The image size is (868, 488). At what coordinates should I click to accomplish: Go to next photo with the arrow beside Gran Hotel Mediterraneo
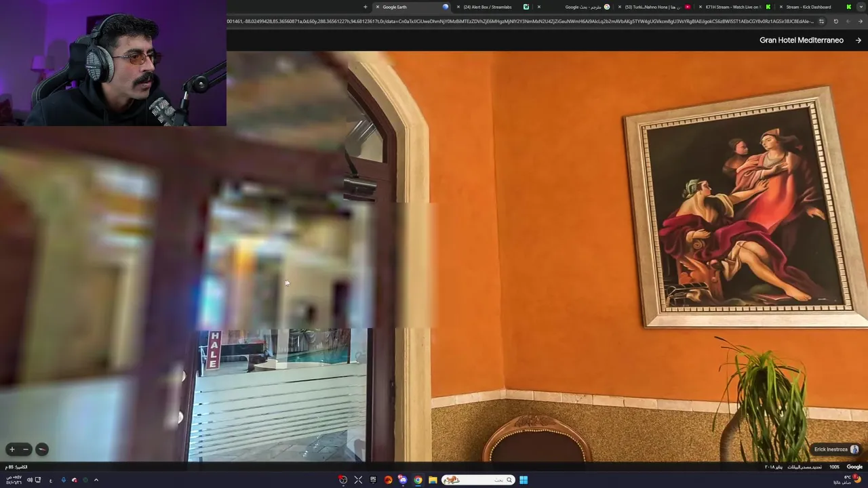pos(859,40)
